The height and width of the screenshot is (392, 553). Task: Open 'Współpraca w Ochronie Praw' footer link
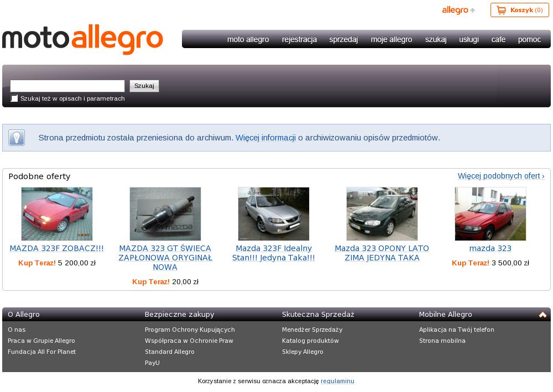(x=189, y=341)
